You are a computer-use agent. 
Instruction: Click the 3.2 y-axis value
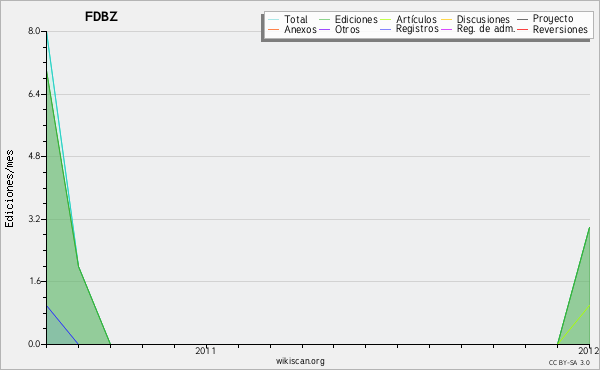click(34, 219)
